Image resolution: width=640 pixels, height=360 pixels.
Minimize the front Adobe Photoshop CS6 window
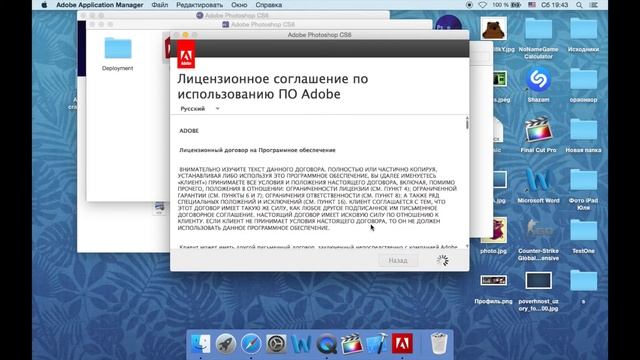[x=185, y=35]
